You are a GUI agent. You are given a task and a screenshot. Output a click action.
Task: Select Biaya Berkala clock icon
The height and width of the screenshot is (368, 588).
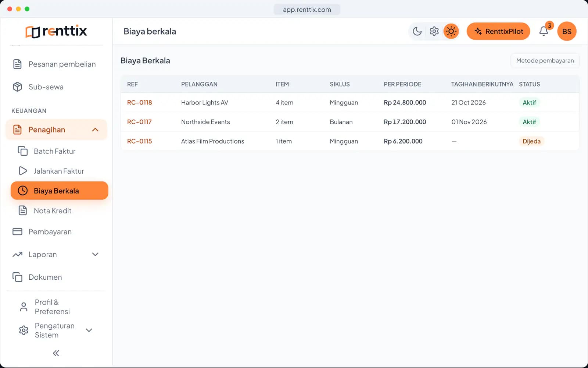point(23,191)
